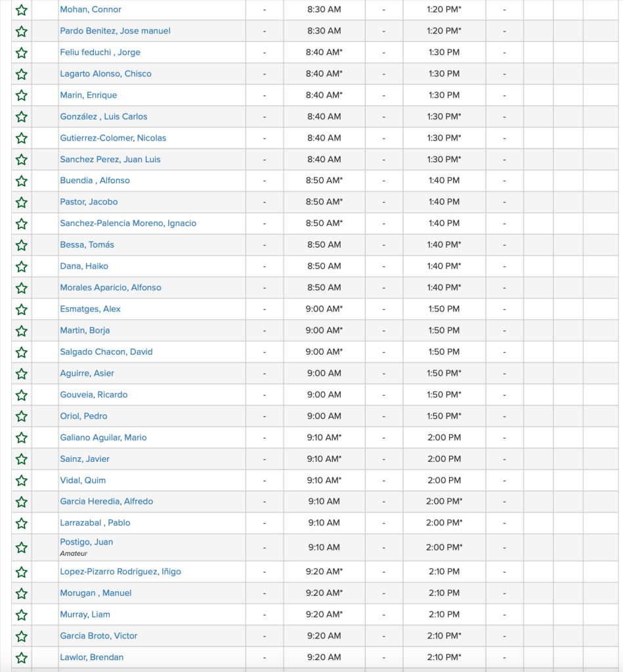Star the Mario Galiano Aguilar row
The image size is (623, 672).
22,437
